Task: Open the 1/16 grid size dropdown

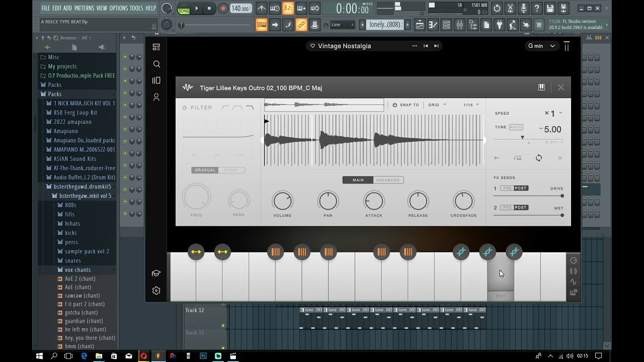Action: pyautogui.click(x=471, y=105)
